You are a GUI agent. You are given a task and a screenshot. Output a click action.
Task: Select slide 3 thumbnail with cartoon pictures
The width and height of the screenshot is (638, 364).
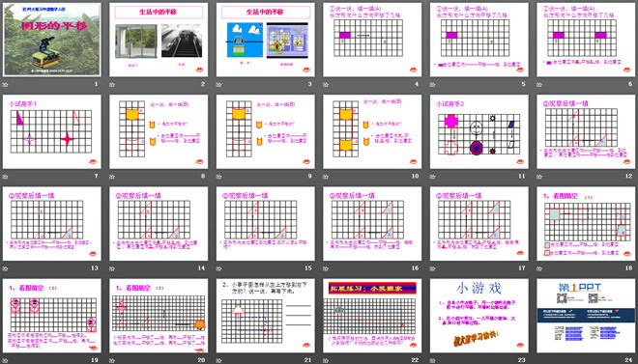[265, 40]
